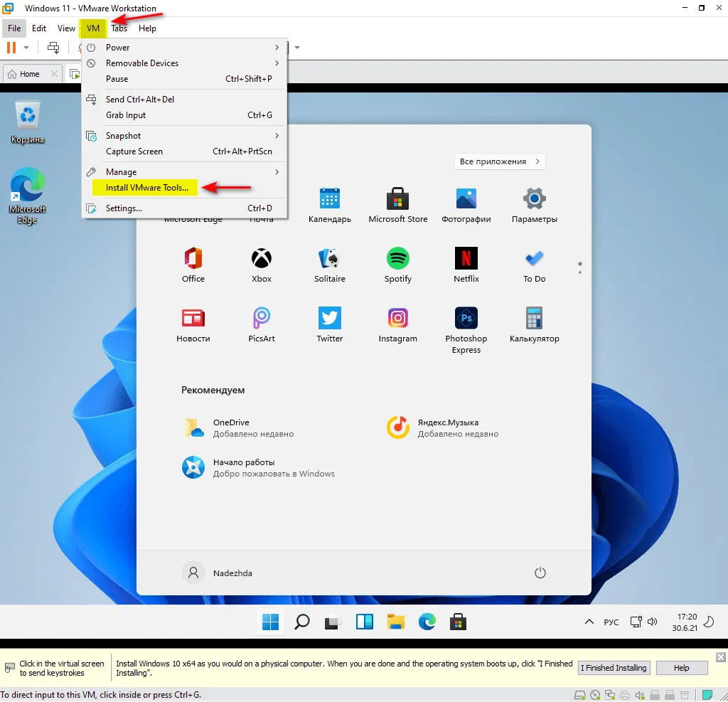The image size is (728, 702).
Task: Open the Widgets taskbar icon
Action: pyautogui.click(x=365, y=622)
